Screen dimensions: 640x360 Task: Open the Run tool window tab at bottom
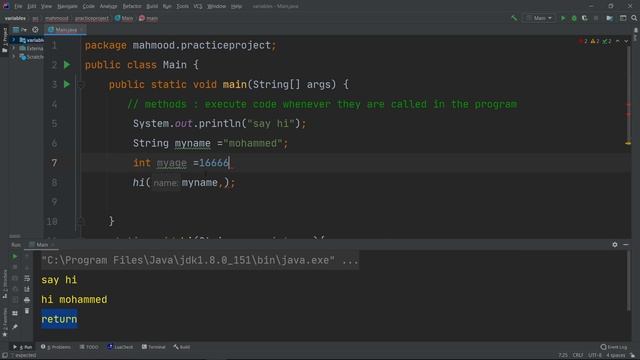point(22,347)
